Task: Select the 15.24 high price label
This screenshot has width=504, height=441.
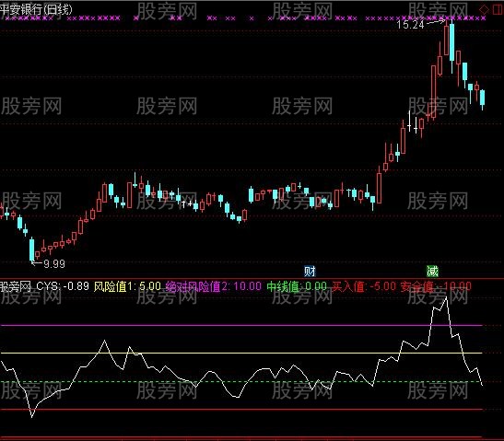Action: 410,25
